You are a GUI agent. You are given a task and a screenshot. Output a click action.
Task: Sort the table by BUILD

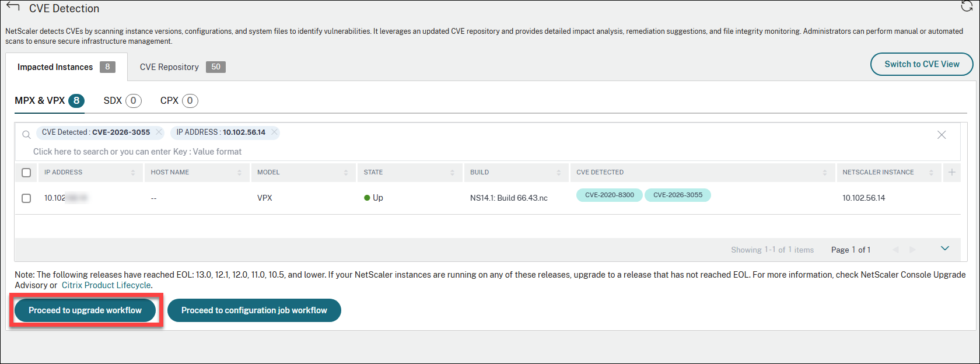[x=559, y=173]
